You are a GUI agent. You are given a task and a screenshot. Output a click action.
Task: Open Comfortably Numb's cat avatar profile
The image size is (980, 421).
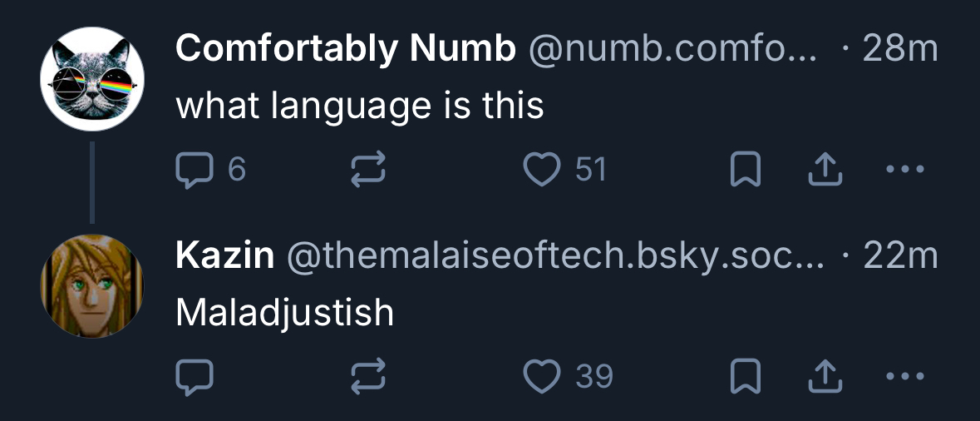(x=92, y=79)
